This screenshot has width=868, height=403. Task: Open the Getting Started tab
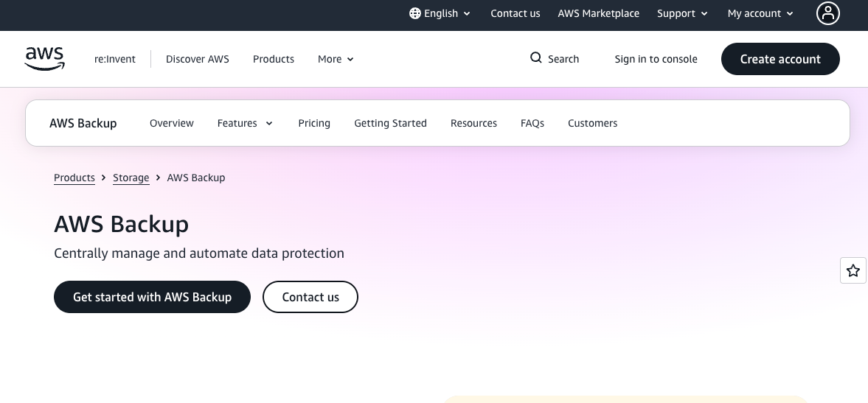click(x=390, y=123)
